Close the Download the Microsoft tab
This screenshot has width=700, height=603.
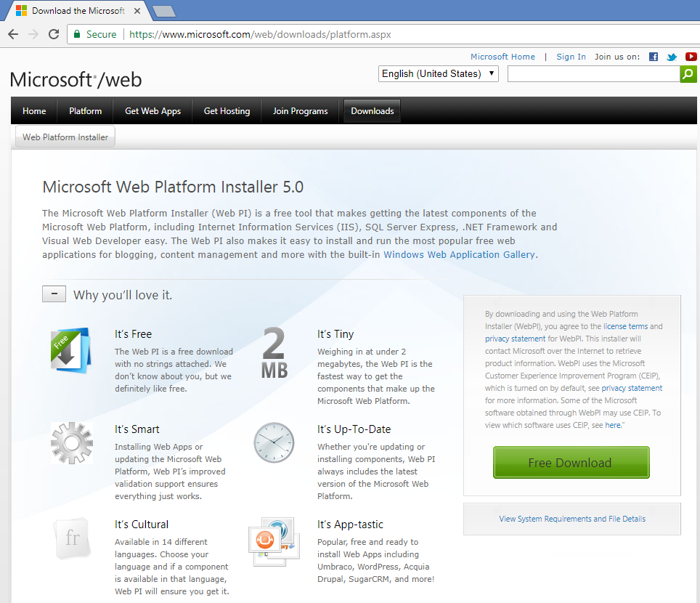click(x=137, y=11)
